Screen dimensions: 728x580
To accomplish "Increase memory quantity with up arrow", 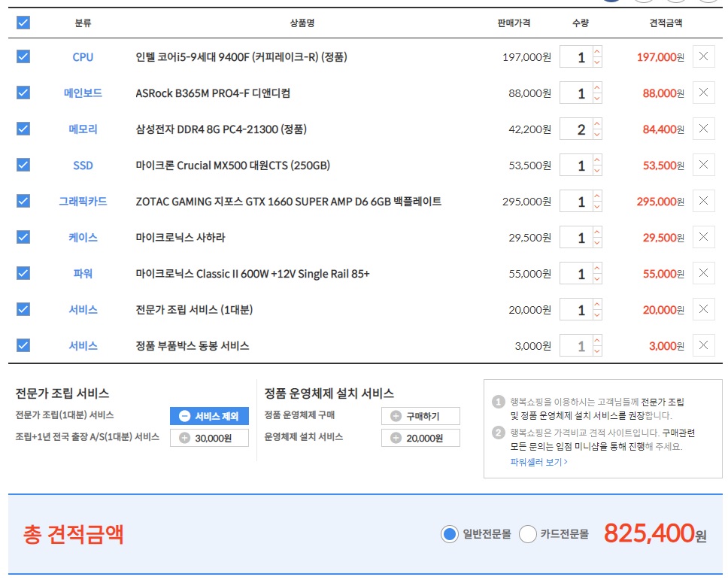I will click(x=597, y=124).
